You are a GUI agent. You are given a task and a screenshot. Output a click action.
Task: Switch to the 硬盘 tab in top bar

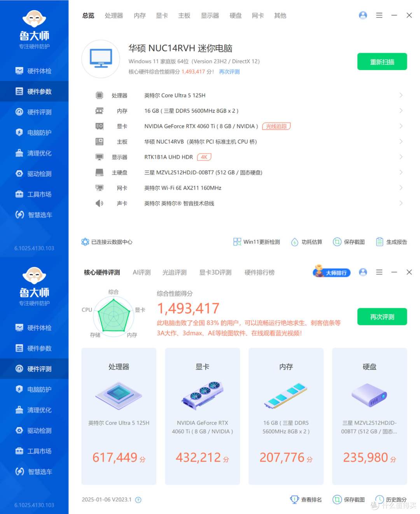236,16
